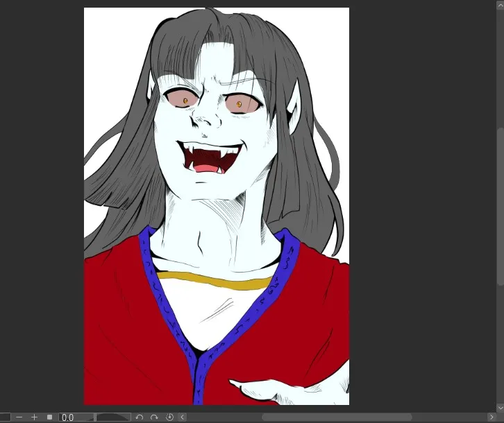Click the zoom percentage field at bottom-left
504x423 pixels.
pos(4,417)
